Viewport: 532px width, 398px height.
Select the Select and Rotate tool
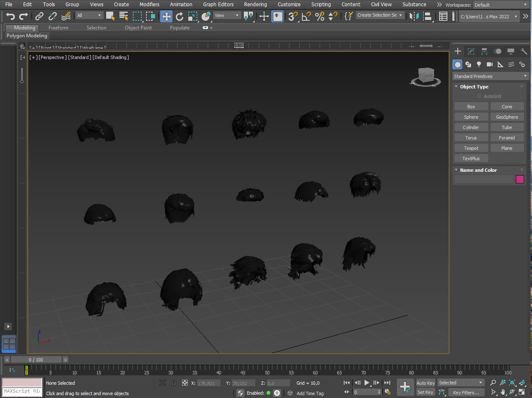coord(180,16)
